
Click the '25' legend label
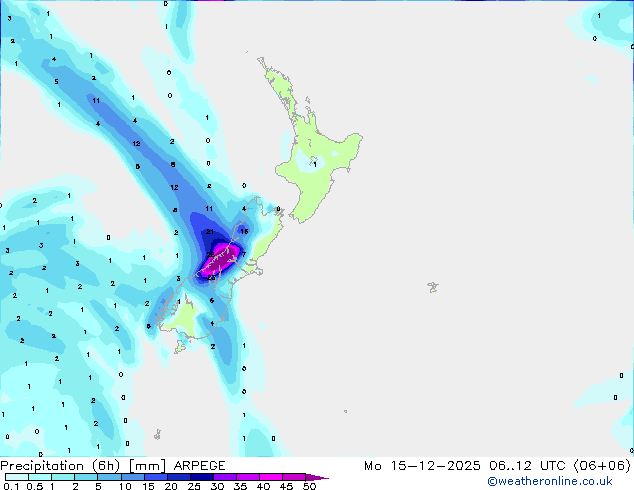pos(194,486)
